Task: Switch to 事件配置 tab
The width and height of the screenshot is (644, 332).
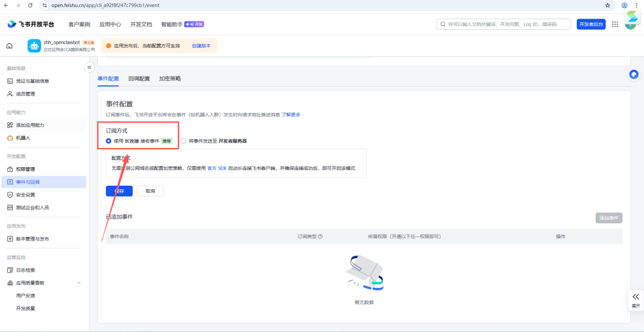Action: [x=108, y=79]
